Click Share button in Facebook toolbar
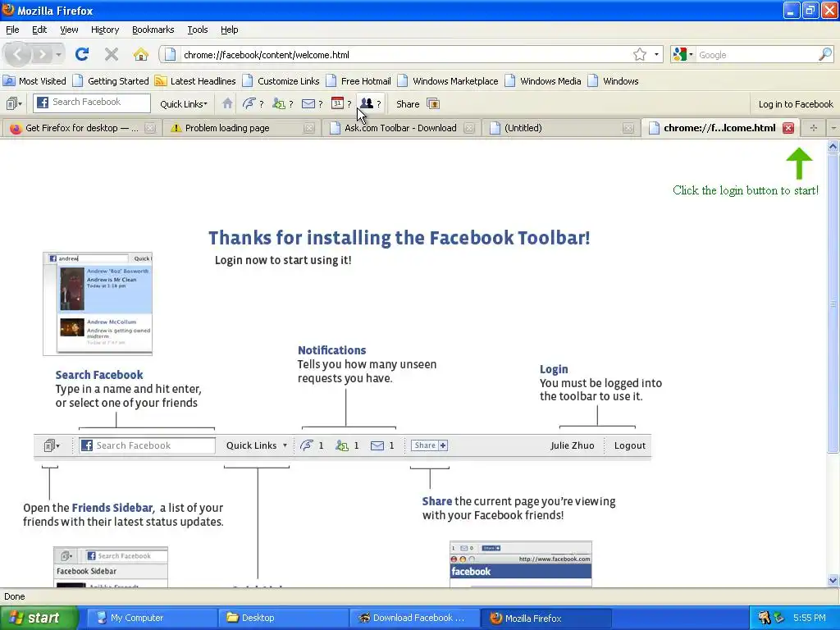 click(408, 104)
